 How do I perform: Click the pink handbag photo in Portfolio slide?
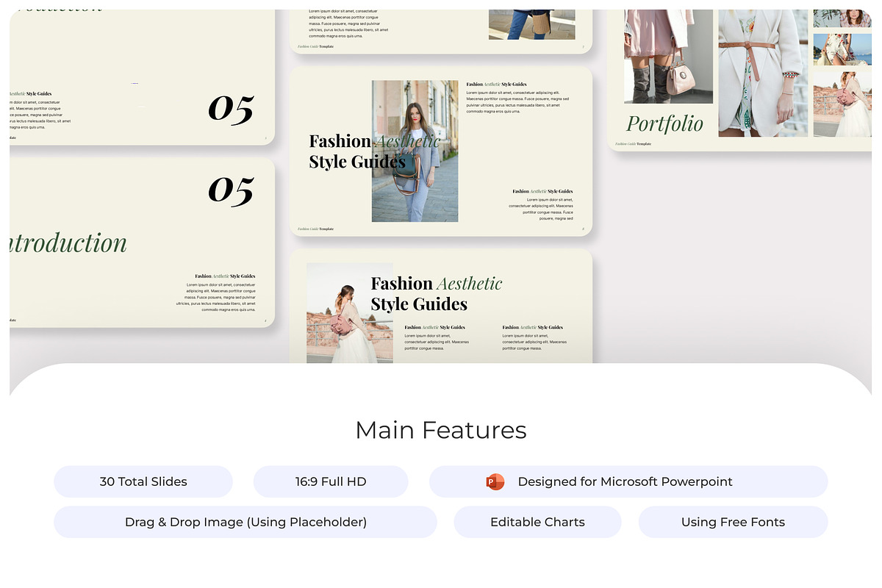pyautogui.click(x=668, y=57)
